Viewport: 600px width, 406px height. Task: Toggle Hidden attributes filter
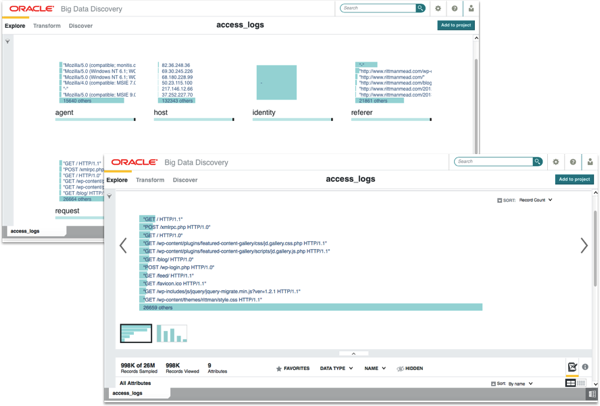(410, 368)
